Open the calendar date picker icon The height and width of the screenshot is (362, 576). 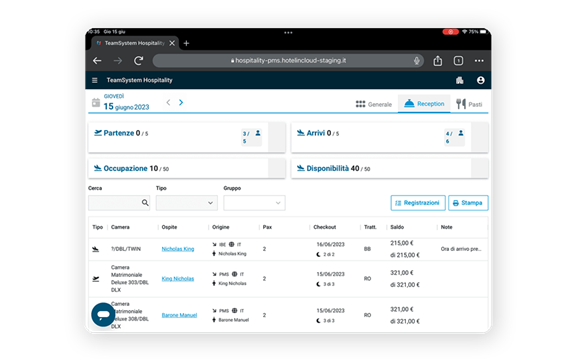[x=96, y=103]
